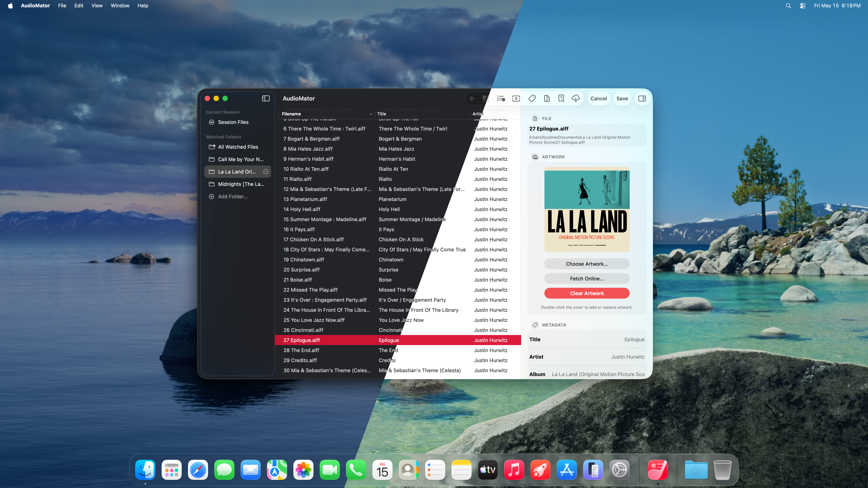Click the La La Land album artwork cover
This screenshot has width=868, height=488.
pyautogui.click(x=587, y=210)
